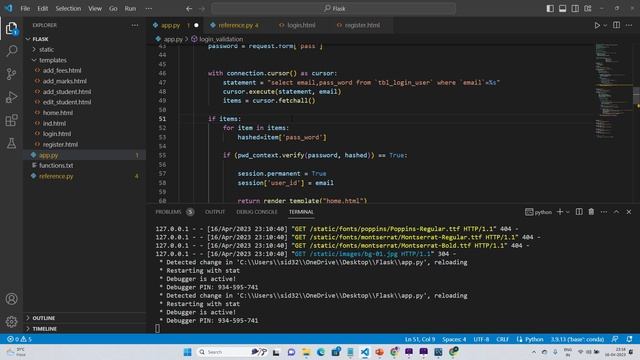Click the code minimap overview
This screenshot has height=360, width=640.
[613, 90]
